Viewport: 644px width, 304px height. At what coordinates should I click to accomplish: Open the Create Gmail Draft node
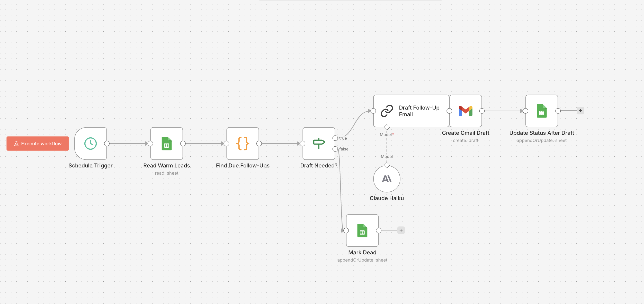[x=466, y=111]
